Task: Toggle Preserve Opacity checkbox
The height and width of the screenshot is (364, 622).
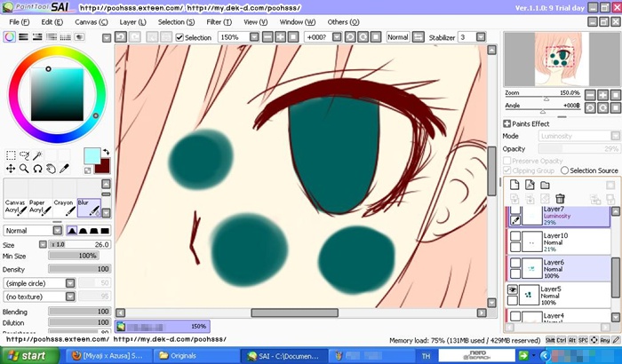Action: [507, 161]
